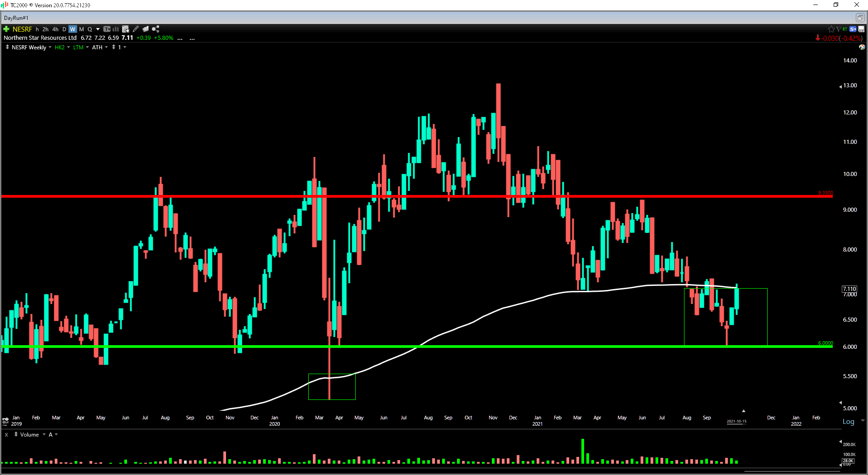This screenshot has width=868, height=475.
Task: Click the NESRF ticker symbol
Action: click(x=22, y=29)
